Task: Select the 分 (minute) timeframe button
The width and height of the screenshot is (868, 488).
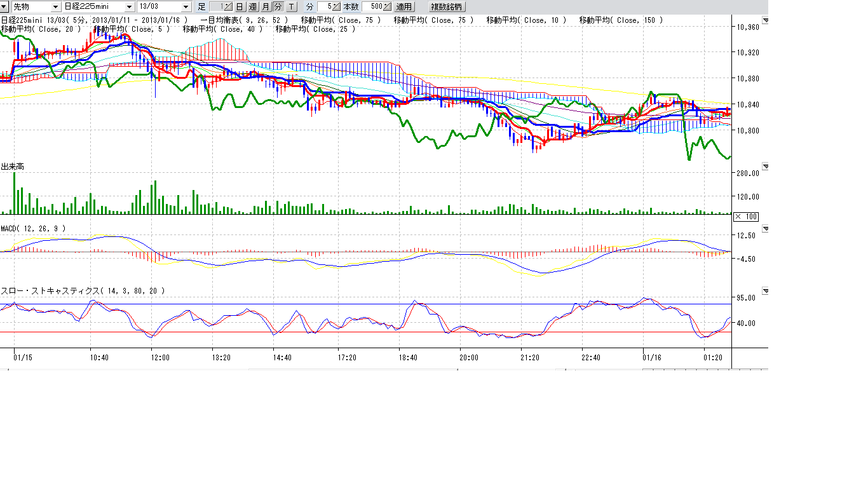Action: (278, 7)
